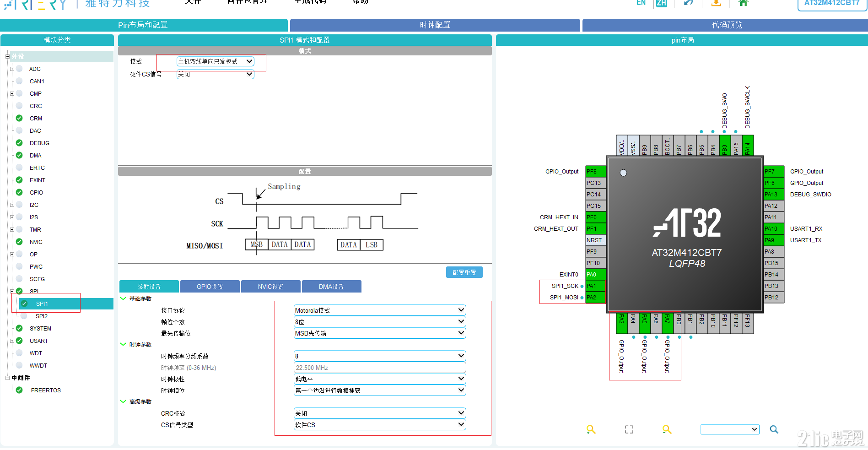The image size is (868, 450).
Task: Switch to the 时钟配置 tab
Action: pos(435,25)
